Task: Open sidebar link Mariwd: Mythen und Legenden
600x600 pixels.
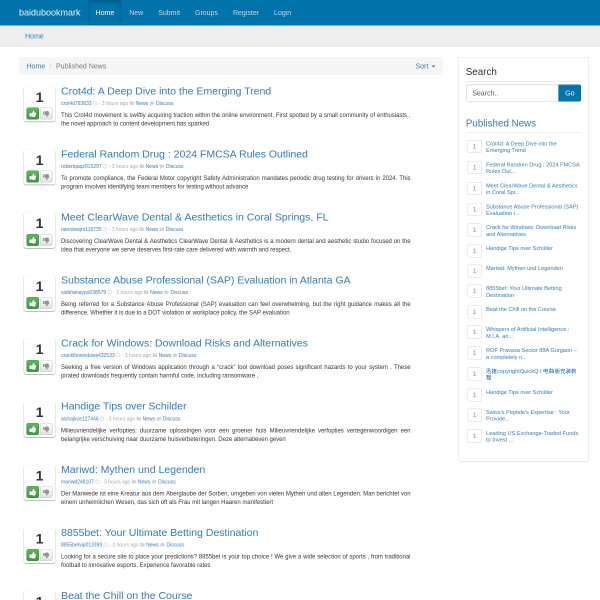Action: pos(524,268)
